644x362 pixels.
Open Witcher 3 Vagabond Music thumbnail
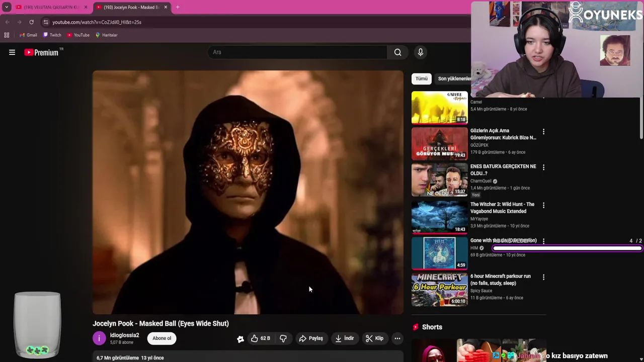point(440,217)
